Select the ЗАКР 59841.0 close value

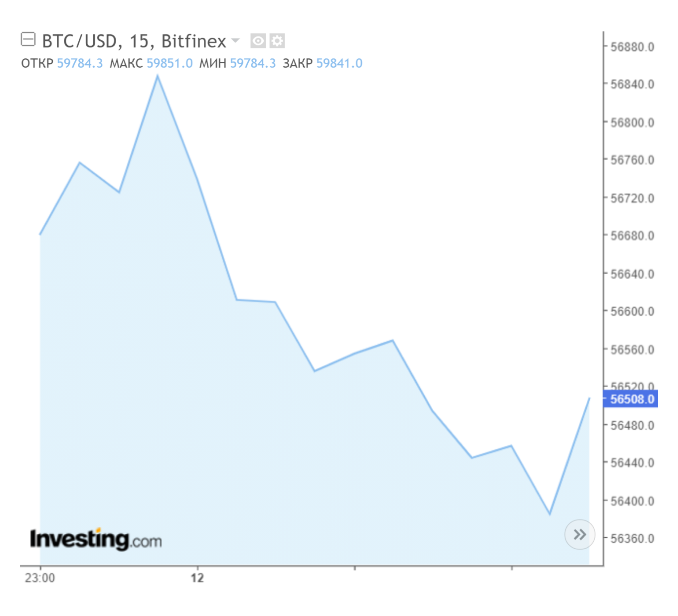[x=339, y=63]
